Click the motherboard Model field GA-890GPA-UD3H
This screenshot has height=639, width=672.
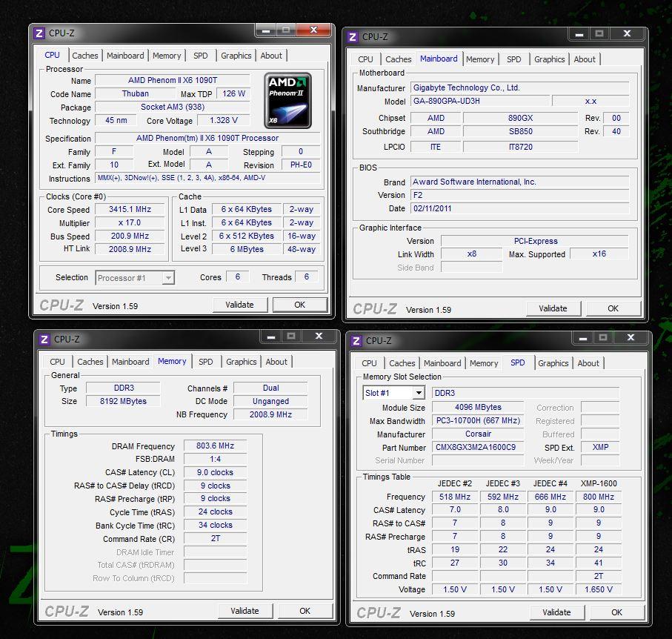480,102
